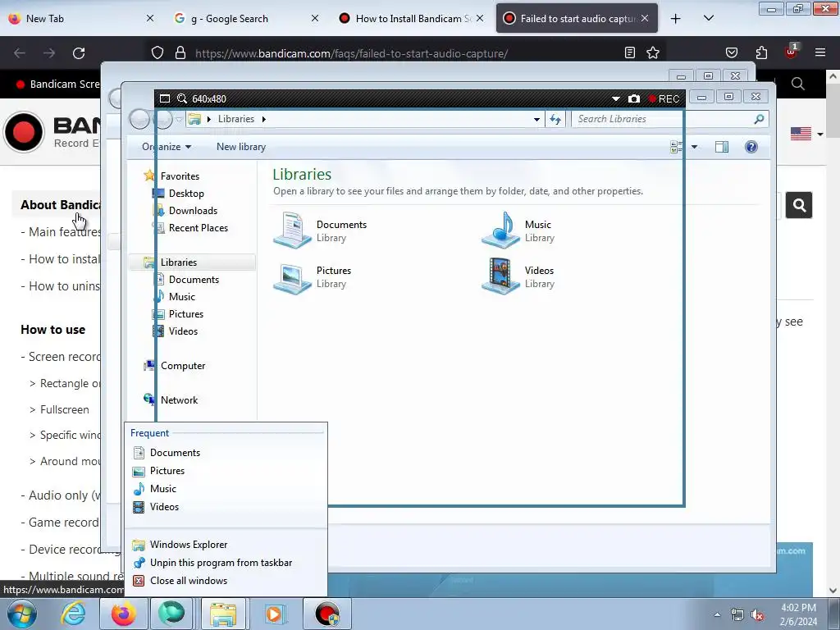Open the Videos library icon
840x630 pixels.
pyautogui.click(x=500, y=277)
